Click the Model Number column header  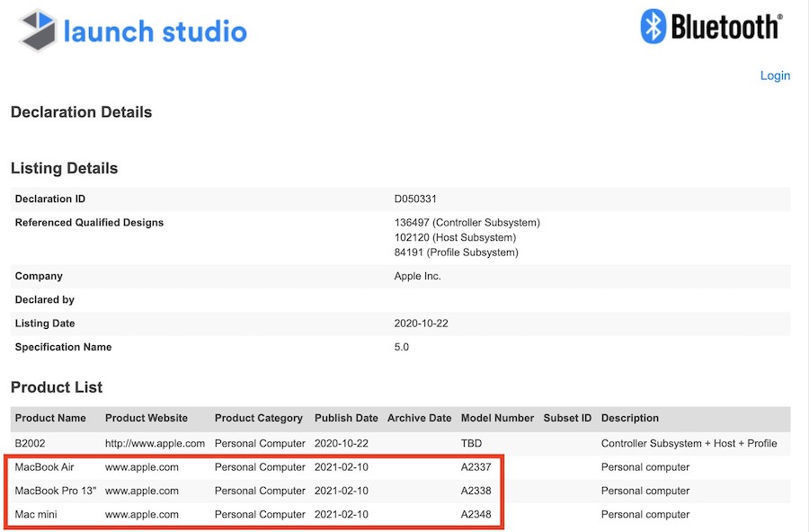pos(497,418)
